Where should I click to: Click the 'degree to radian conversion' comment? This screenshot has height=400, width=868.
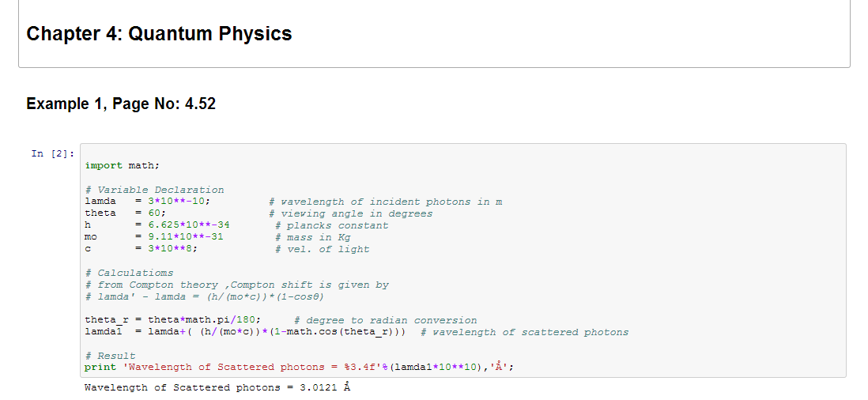click(385, 320)
